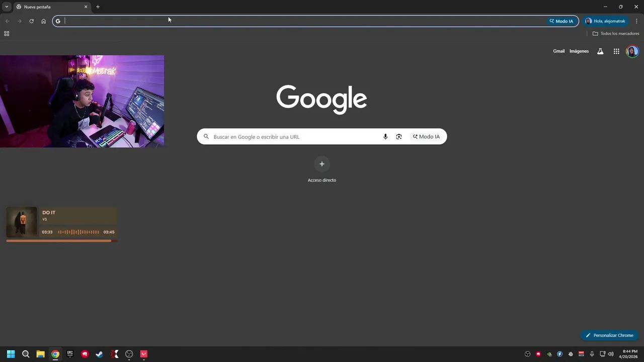Click the browser Back arrow

[7, 21]
